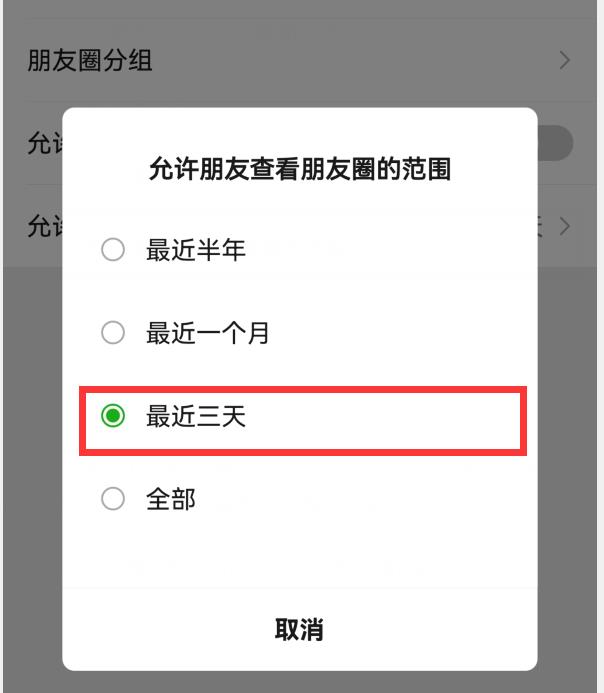Click the chevron on the third settings row
The height and width of the screenshot is (693, 604).
coord(565,226)
